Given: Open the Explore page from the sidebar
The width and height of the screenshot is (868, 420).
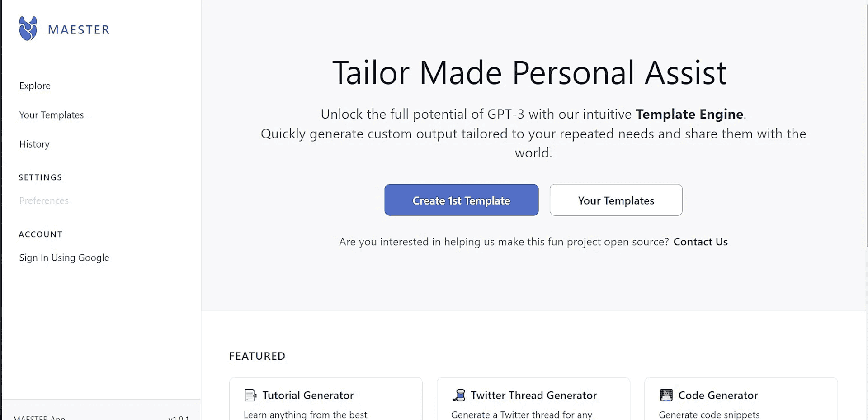Looking at the screenshot, I should [x=35, y=86].
